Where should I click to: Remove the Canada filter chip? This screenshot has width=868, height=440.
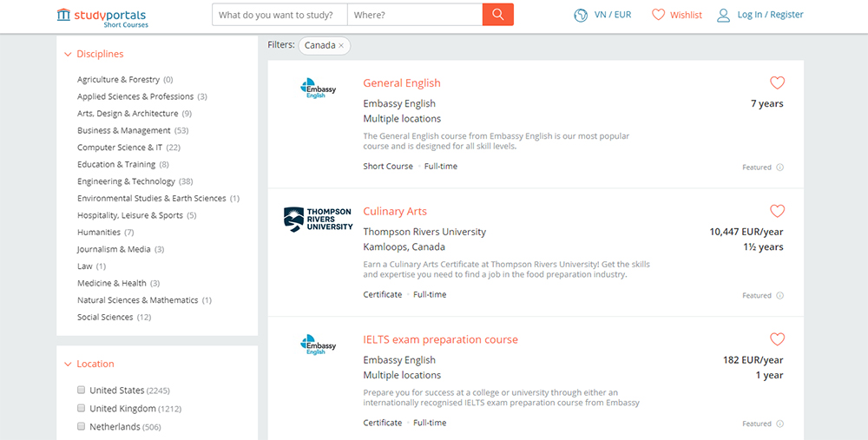coord(341,46)
